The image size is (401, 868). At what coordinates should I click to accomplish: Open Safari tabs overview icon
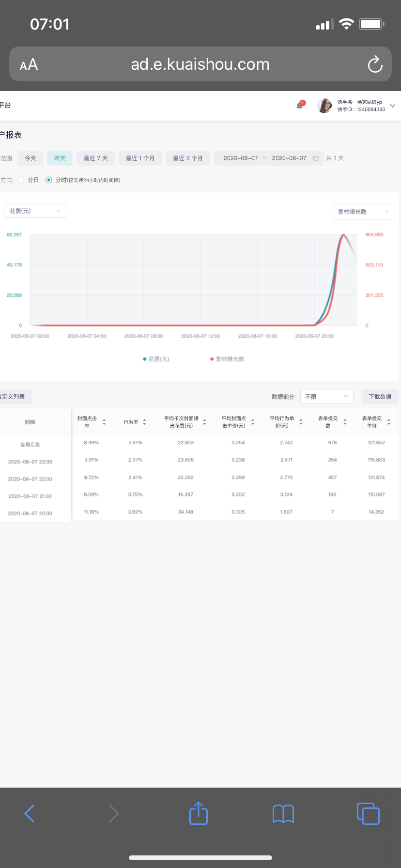[368, 814]
